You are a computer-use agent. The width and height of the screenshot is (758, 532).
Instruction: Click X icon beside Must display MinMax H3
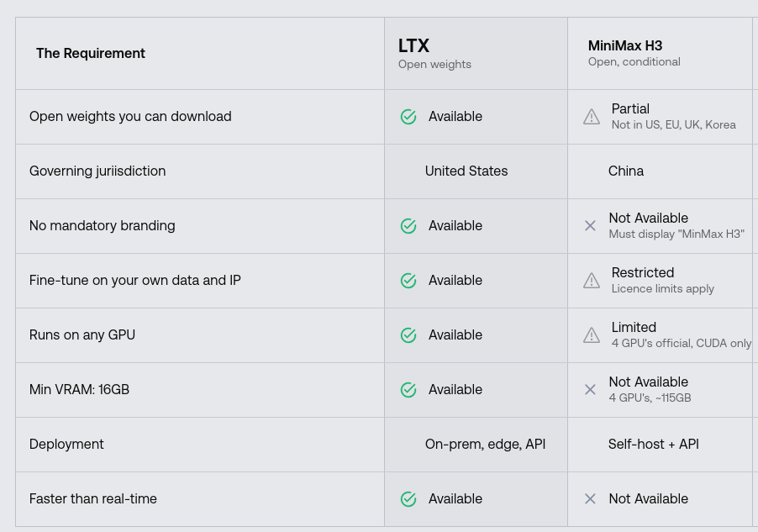[x=590, y=226]
